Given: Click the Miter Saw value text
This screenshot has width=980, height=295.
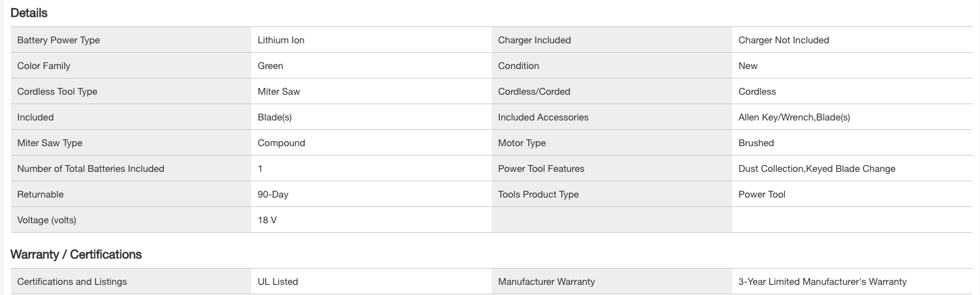Looking at the screenshot, I should pyautogui.click(x=278, y=91).
